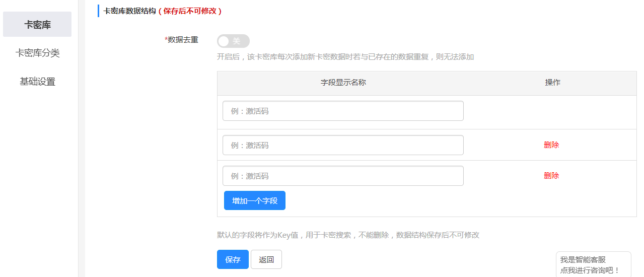Delete the second field row via 删除
644x277 pixels.
[x=551, y=145]
